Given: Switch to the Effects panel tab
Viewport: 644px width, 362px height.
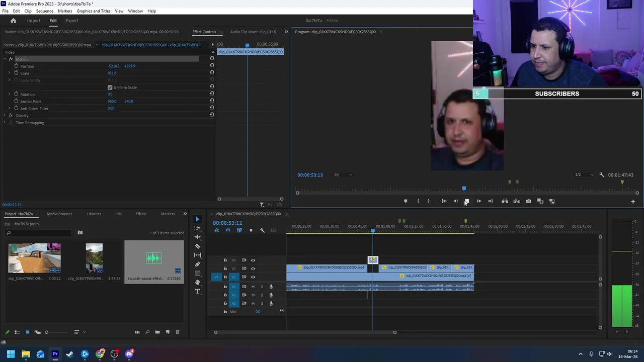Looking at the screenshot, I should click(x=141, y=214).
